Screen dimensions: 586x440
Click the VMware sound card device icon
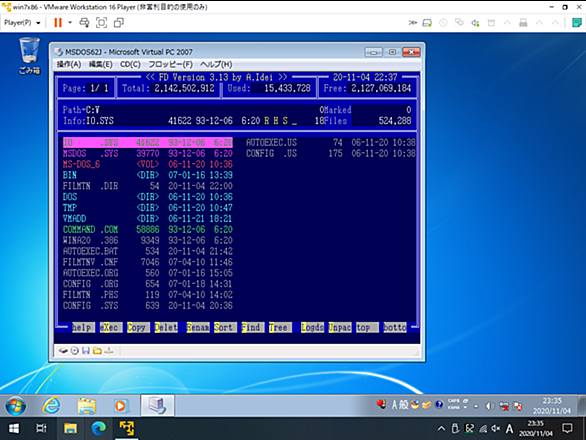pos(475,23)
